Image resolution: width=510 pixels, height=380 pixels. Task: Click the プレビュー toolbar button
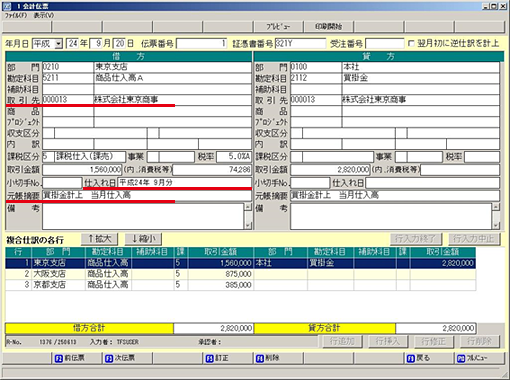[x=278, y=27]
